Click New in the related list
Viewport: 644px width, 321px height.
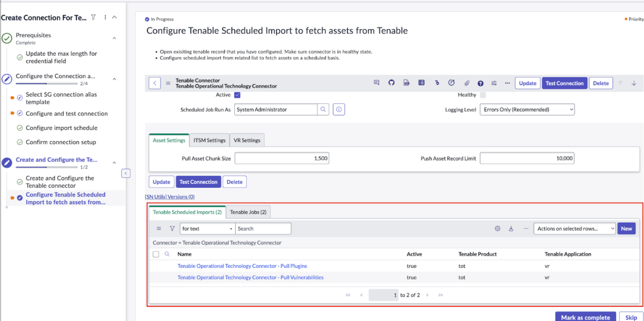[x=627, y=228]
